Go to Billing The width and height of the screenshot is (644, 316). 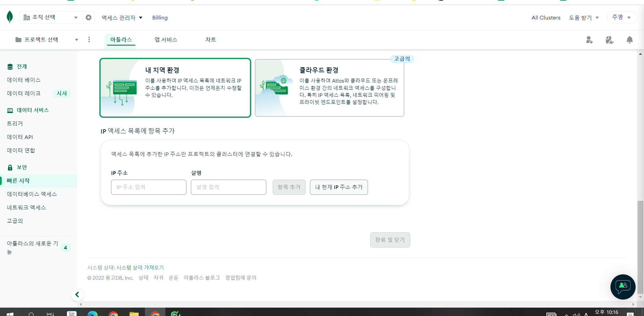(x=160, y=18)
